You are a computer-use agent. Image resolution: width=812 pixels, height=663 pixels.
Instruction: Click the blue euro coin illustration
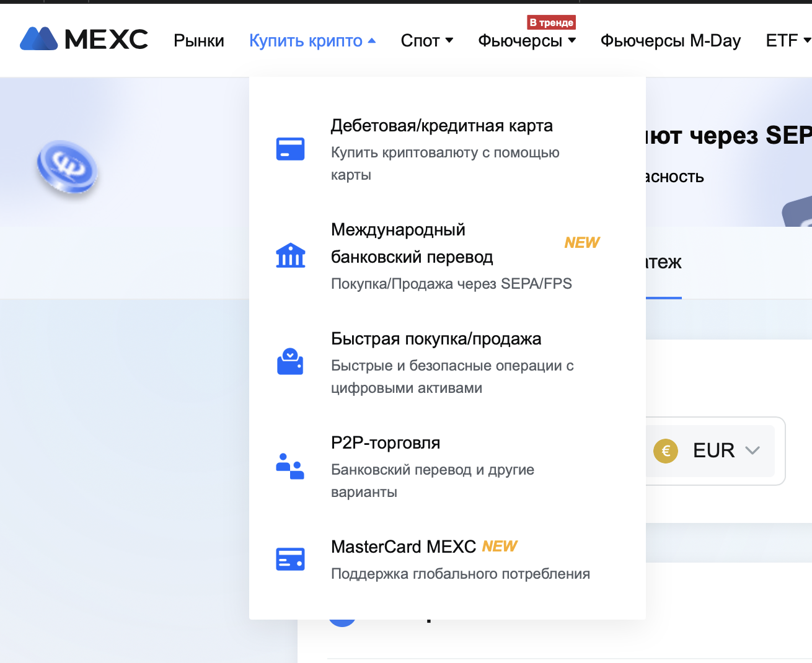(x=67, y=169)
